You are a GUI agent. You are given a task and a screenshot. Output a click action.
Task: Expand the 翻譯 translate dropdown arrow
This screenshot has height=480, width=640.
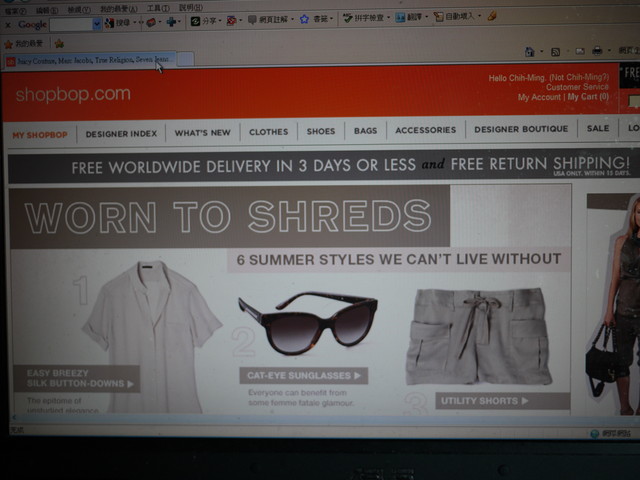pyautogui.click(x=427, y=17)
